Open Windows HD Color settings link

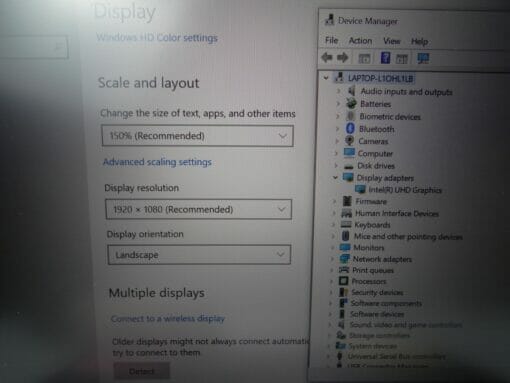pyautogui.click(x=157, y=38)
